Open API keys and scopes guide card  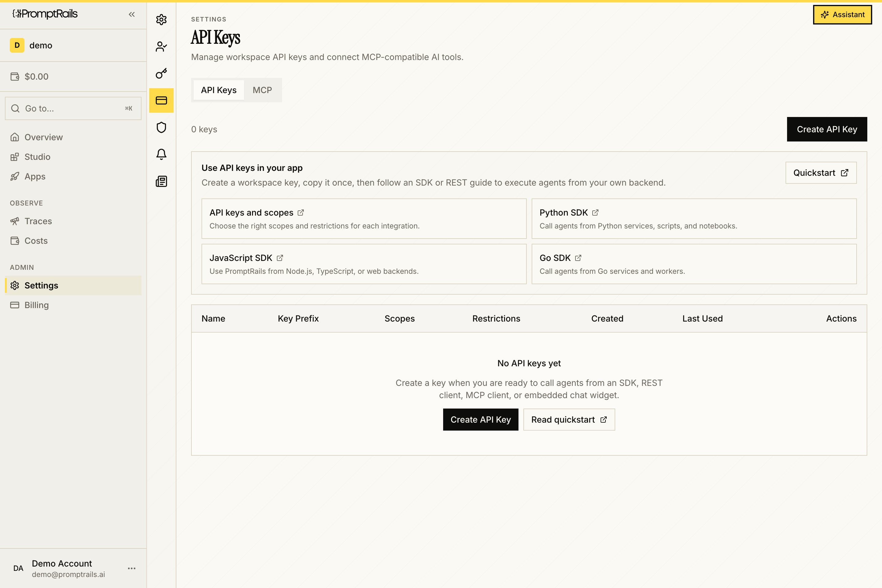coord(364,219)
